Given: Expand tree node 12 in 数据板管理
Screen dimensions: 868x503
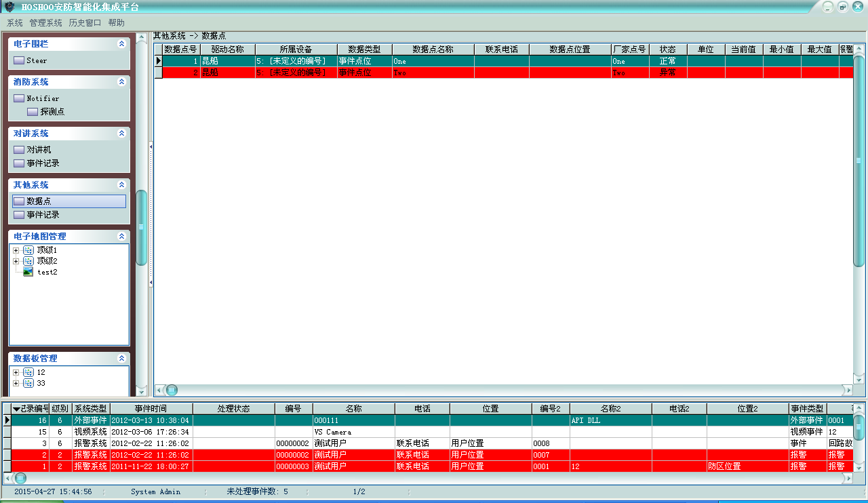Looking at the screenshot, I should 16,372.
